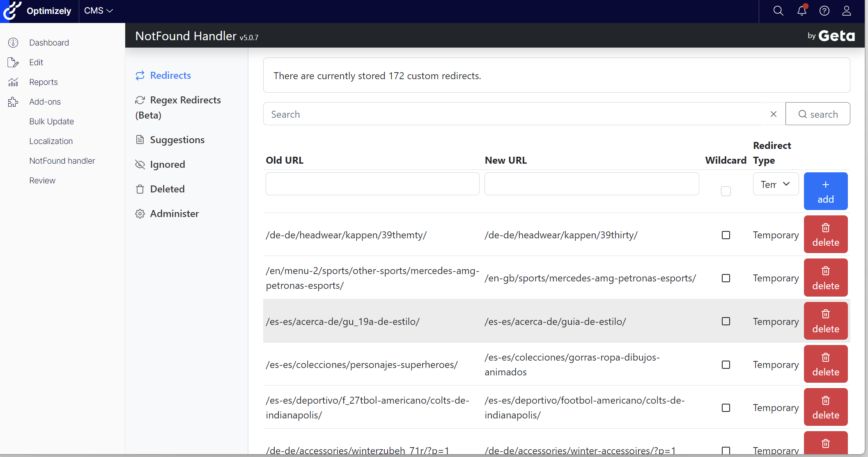Check Wildcard for the kappen/39themty redirect

pos(726,235)
